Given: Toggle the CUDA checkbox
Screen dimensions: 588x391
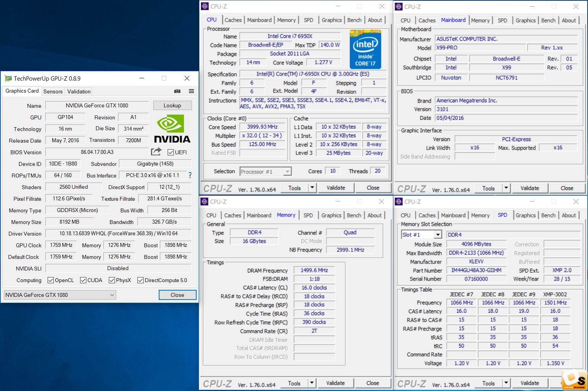Looking at the screenshot, I should 83,280.
